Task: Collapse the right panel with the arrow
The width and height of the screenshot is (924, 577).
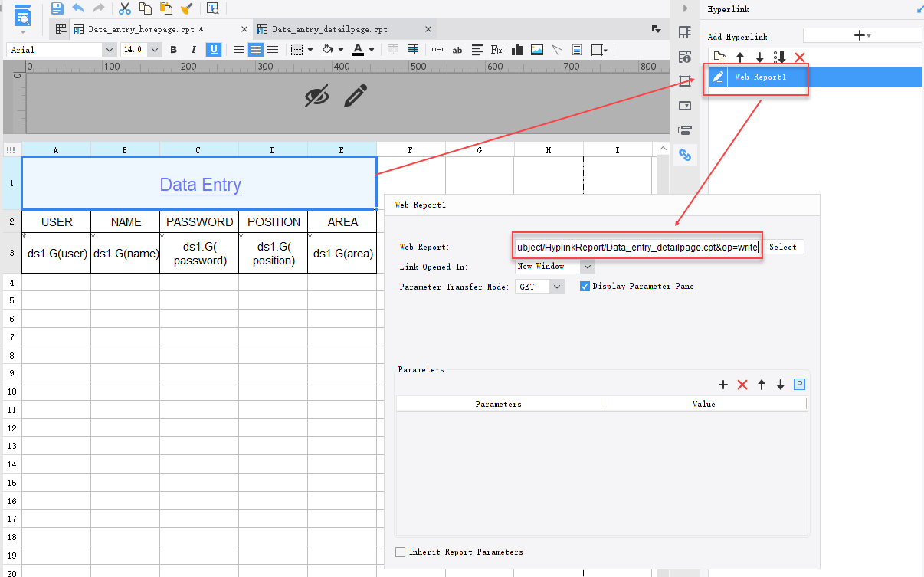Action: 685,8
